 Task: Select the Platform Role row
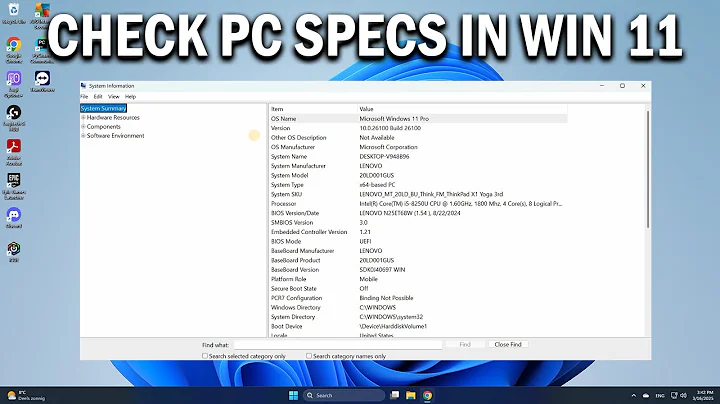[418, 279]
